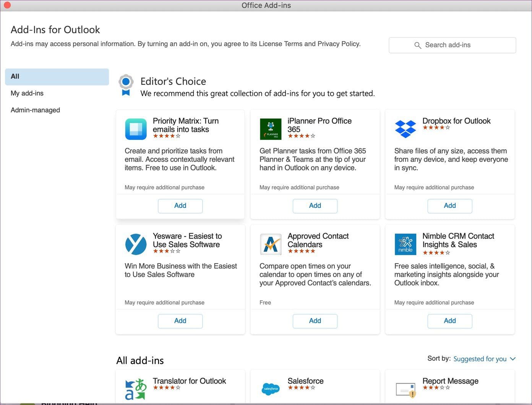Image resolution: width=532 pixels, height=405 pixels.
Task: Open Dropbox for Outlook title
Action: pos(456,121)
